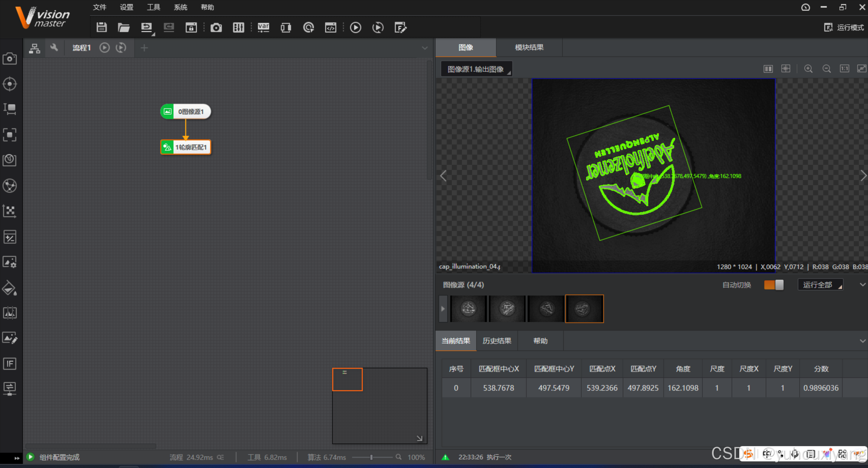Switch to 历史结果 tab
This screenshot has height=468, width=868.
[x=497, y=341]
